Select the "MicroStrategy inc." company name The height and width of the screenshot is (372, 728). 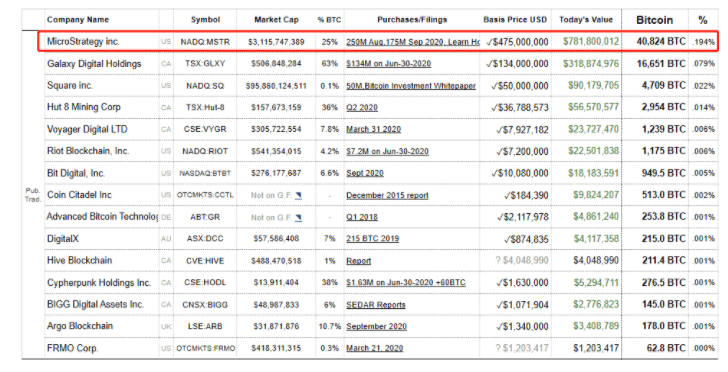[83, 41]
